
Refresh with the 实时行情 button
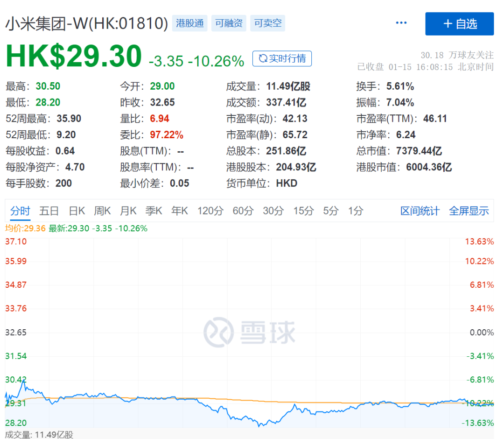pos(282,58)
